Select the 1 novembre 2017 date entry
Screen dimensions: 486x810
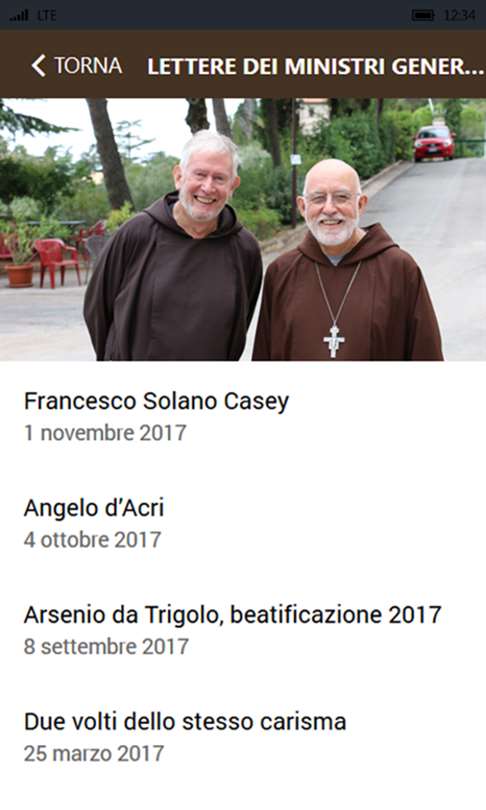(x=105, y=433)
